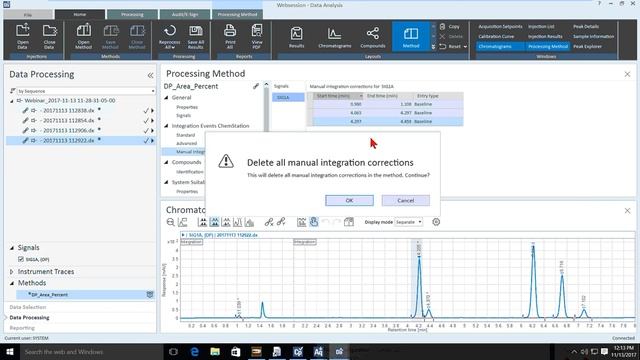Click Copy in the Layouts group
The height and width of the screenshot is (360, 640).
coord(450,27)
